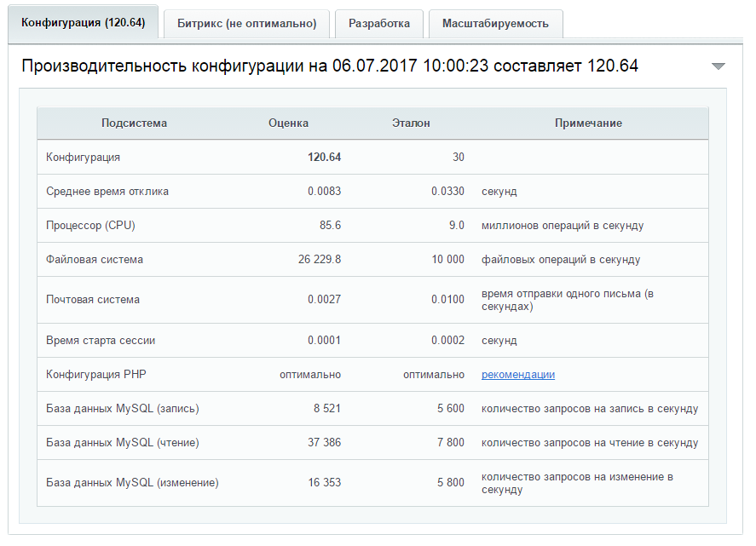Select the База данных MySQL (чтение) label

[123, 443]
